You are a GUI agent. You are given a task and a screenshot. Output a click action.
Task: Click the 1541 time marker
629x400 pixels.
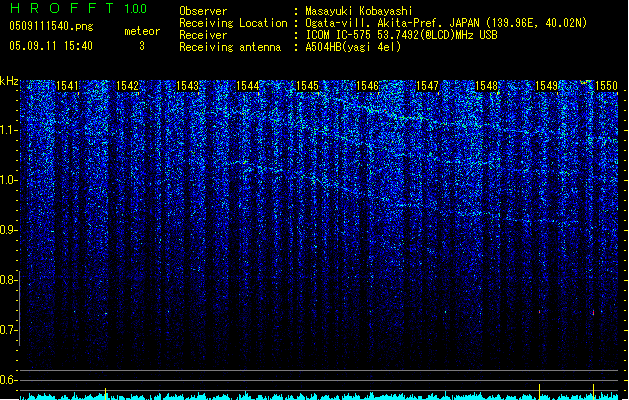pyautogui.click(x=67, y=86)
